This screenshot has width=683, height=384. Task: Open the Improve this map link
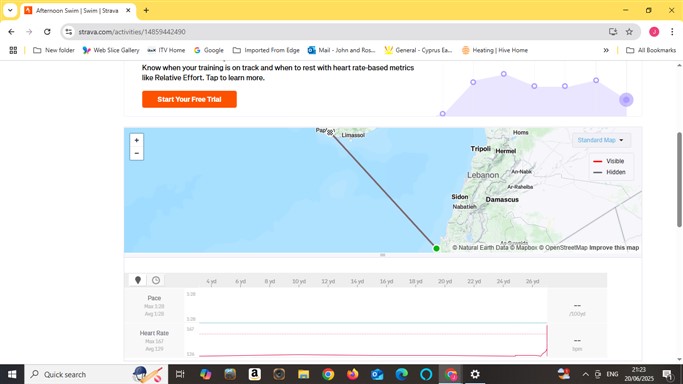tap(614, 247)
